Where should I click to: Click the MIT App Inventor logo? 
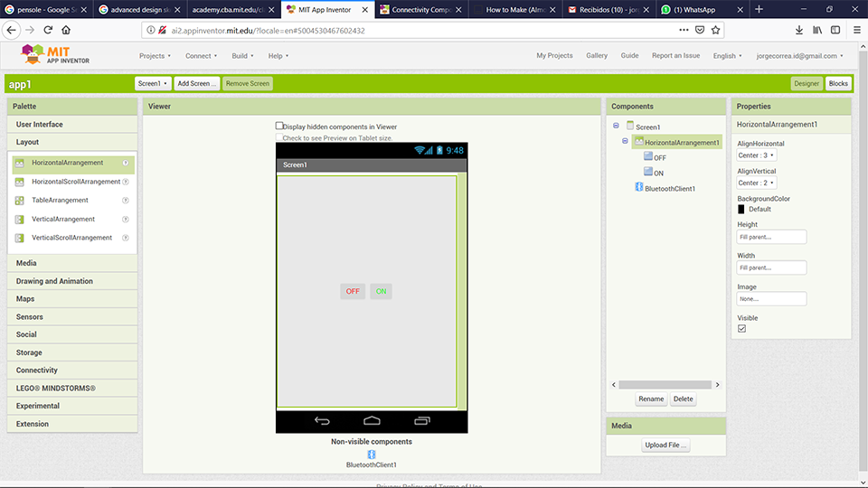point(54,55)
